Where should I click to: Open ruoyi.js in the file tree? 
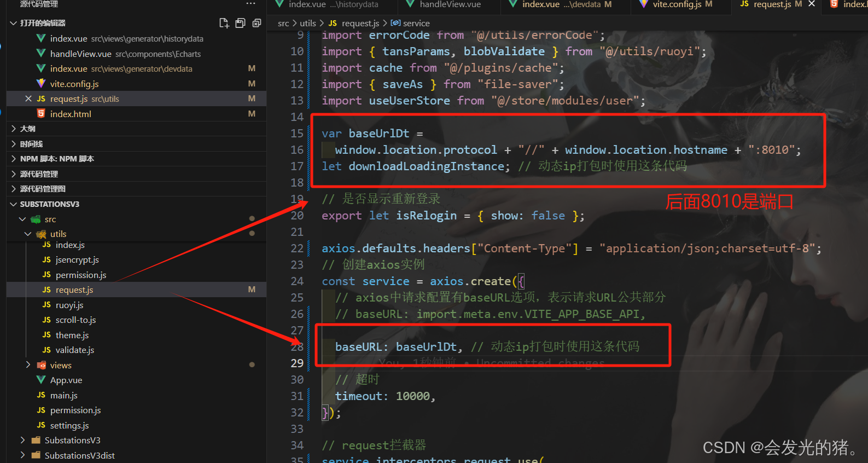coord(69,305)
